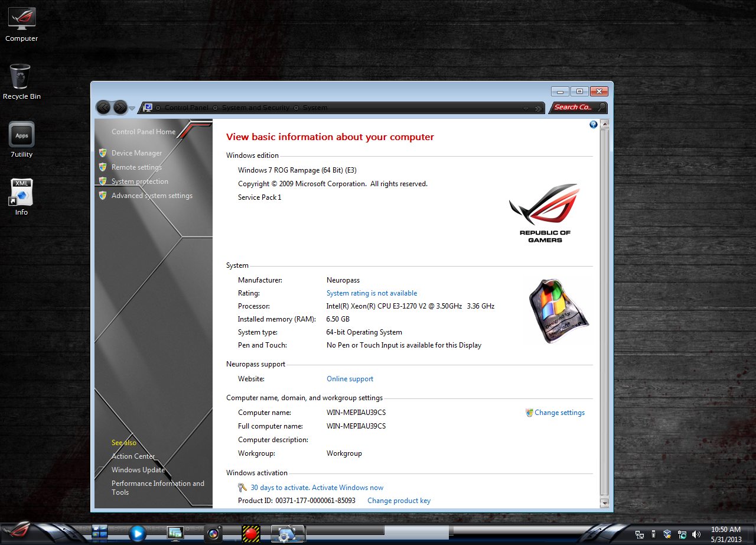Click the network icon in the tray
This screenshot has width=756, height=545.
click(x=640, y=534)
